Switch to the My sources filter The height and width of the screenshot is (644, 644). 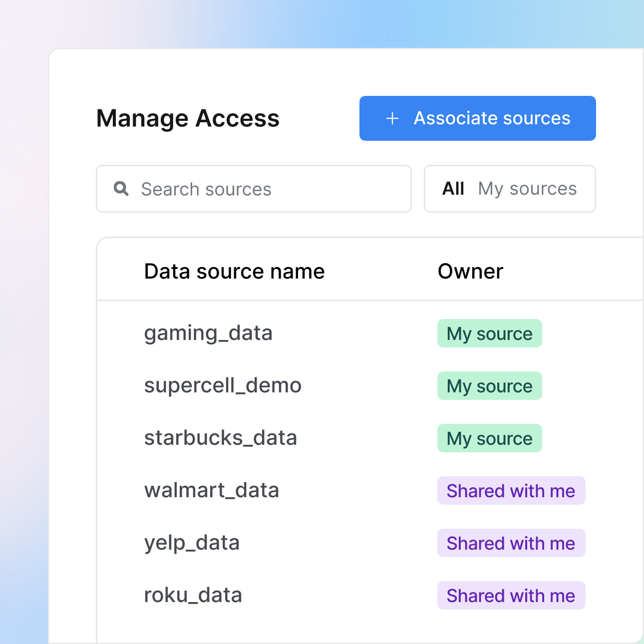click(x=527, y=189)
